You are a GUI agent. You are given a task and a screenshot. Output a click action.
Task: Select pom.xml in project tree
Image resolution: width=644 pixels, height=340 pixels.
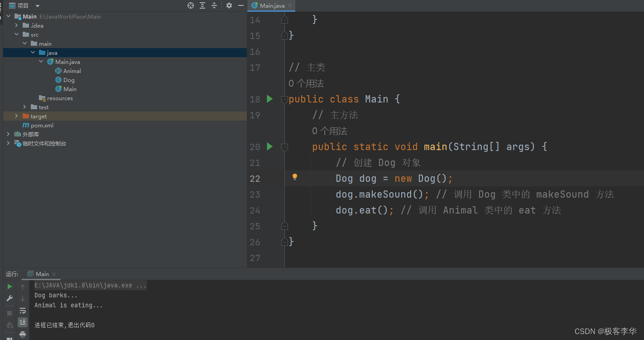click(x=42, y=125)
